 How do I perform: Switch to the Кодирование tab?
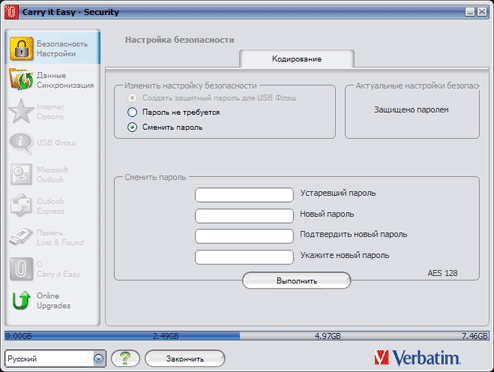coord(297,59)
